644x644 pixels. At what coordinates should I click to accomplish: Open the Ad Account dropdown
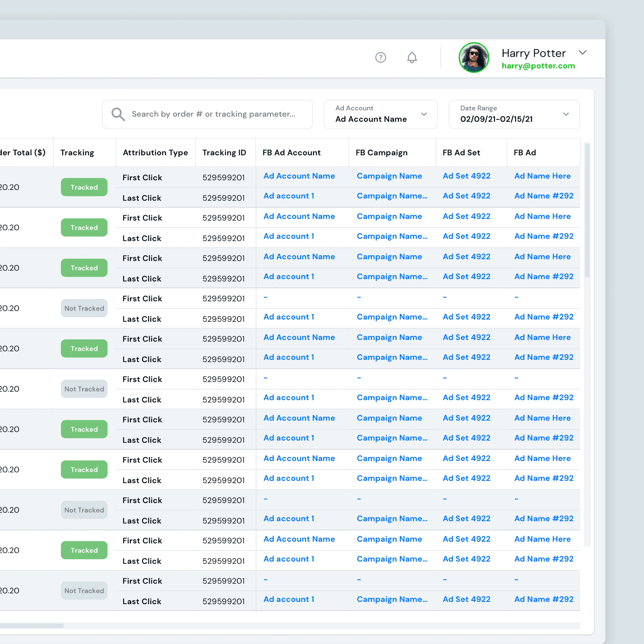380,114
